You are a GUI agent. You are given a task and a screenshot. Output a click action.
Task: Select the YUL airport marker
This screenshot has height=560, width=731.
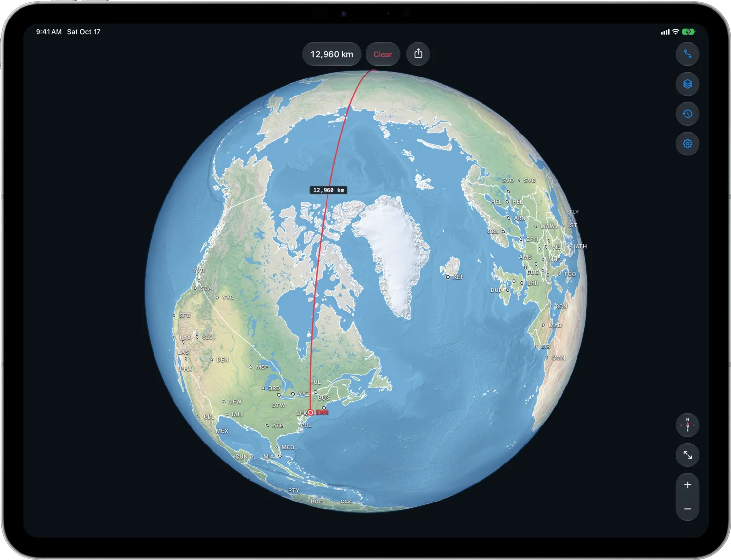coord(315,392)
